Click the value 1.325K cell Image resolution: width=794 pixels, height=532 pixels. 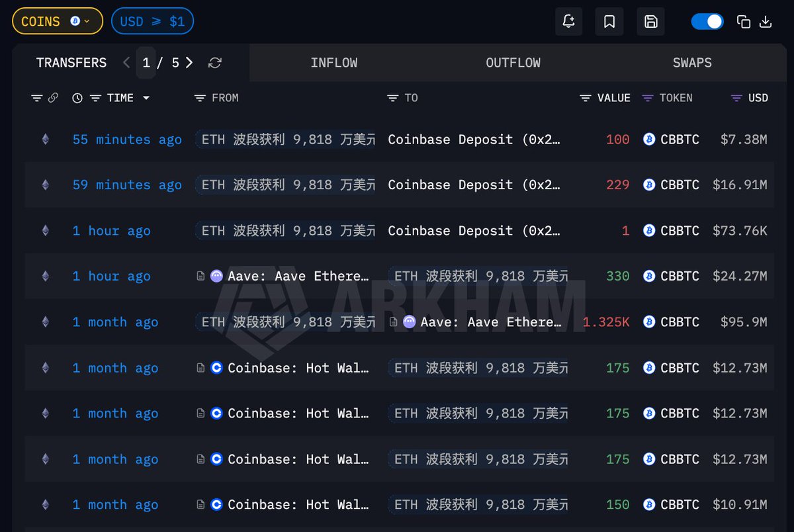tap(607, 322)
